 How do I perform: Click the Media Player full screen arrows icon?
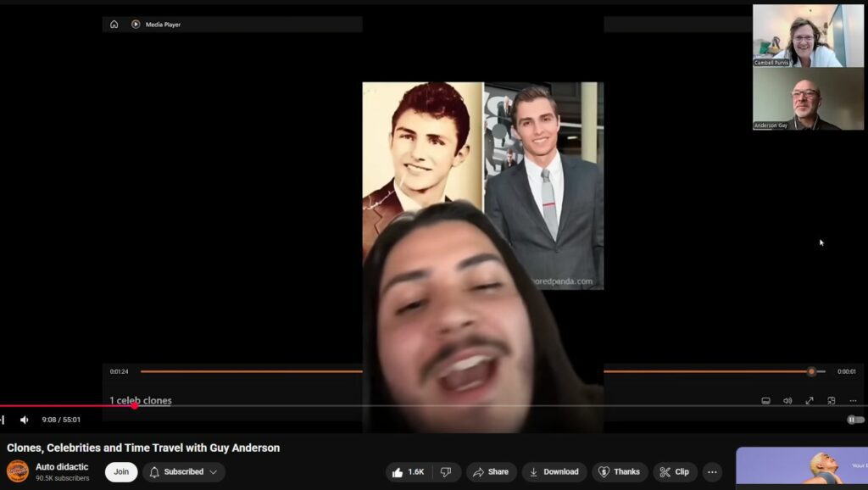coord(810,400)
